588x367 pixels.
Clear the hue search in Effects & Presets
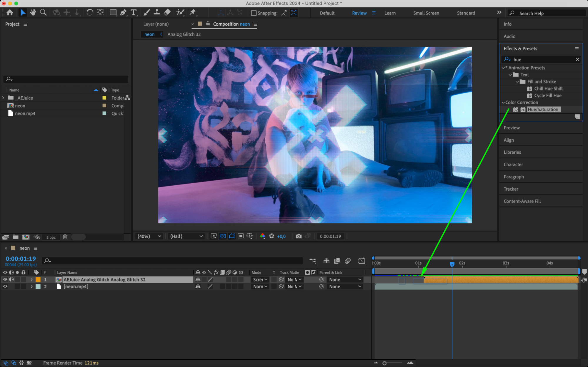[577, 59]
